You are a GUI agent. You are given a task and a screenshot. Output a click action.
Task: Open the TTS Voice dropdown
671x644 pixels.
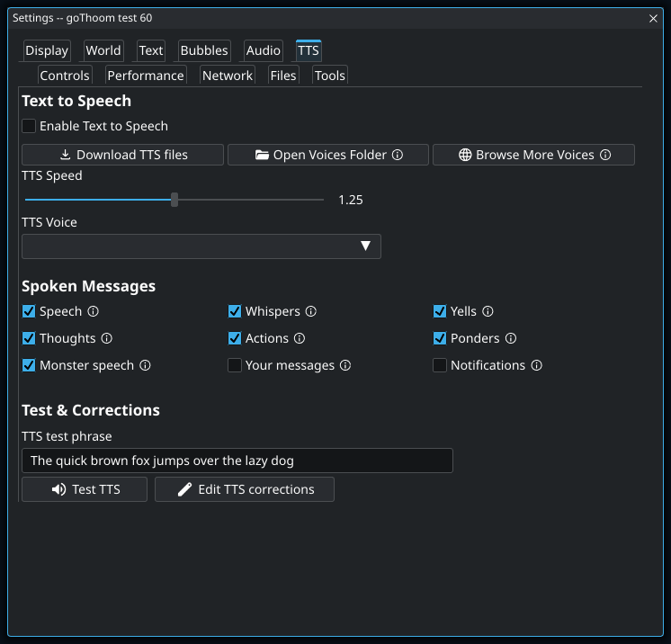coord(201,246)
